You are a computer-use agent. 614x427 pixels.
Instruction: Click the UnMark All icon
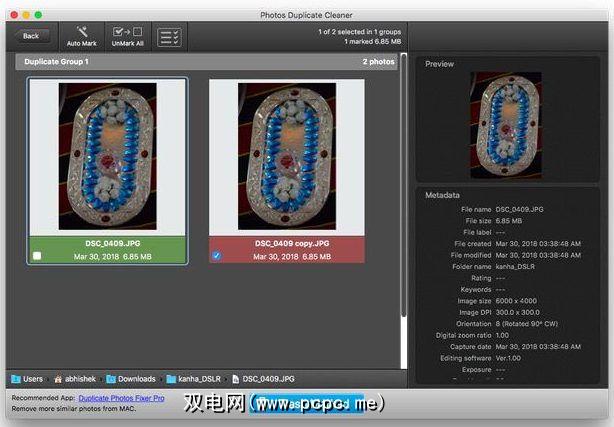[128, 31]
